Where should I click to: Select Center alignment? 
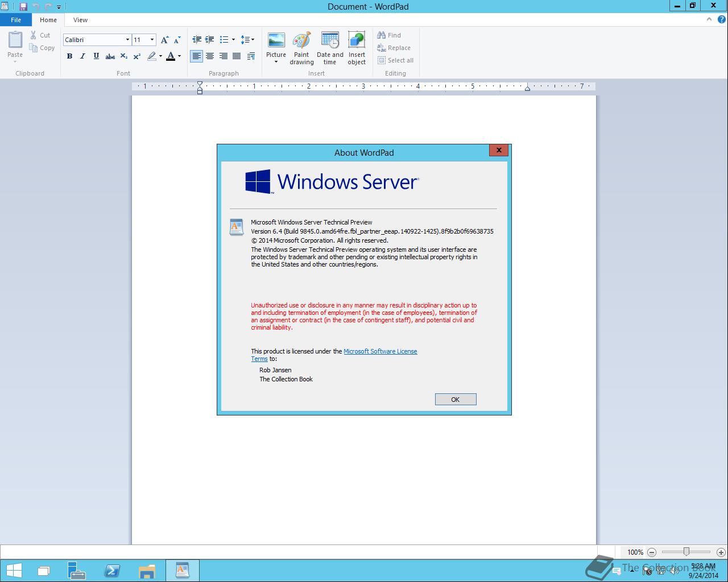(x=210, y=56)
